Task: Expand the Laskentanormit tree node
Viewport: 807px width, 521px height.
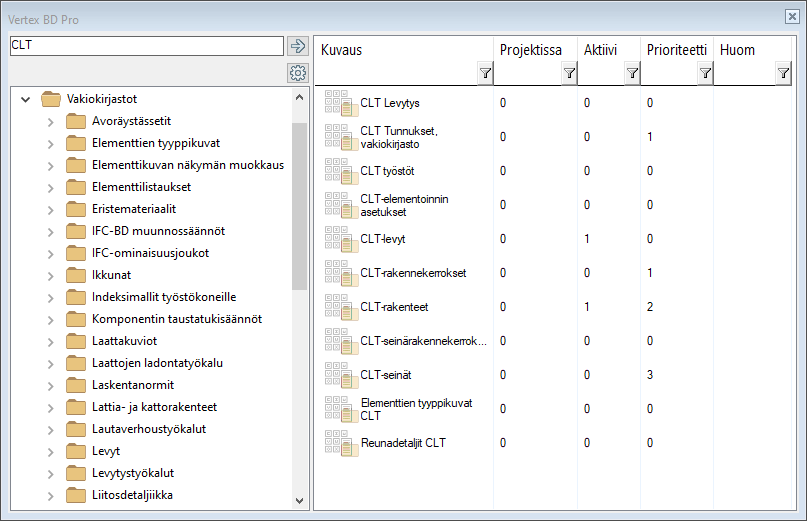Action: point(50,385)
